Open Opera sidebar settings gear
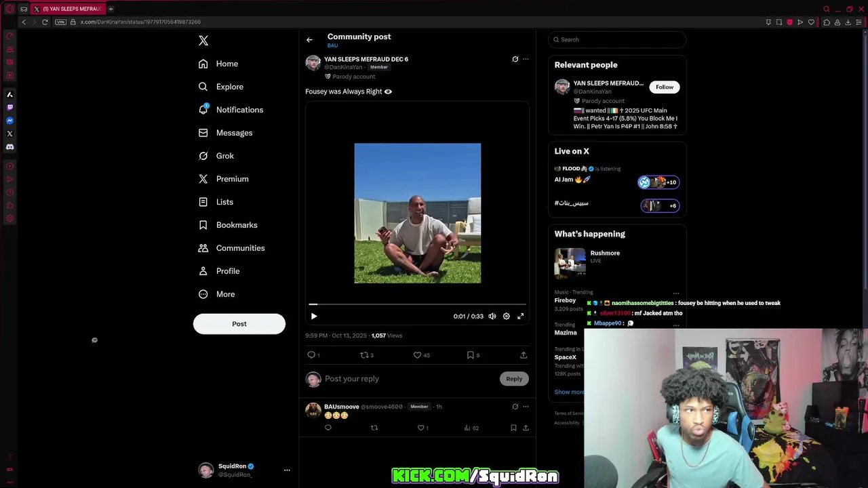868x488 pixels. click(9, 218)
